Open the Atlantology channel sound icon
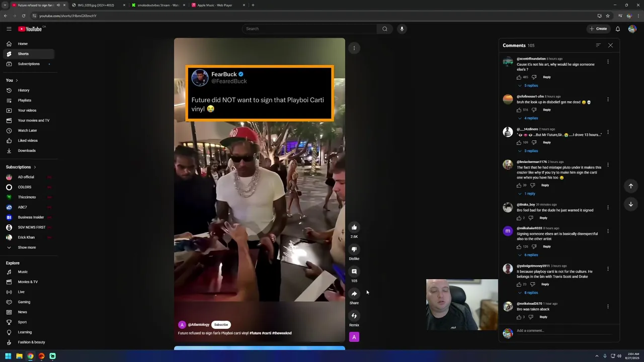This screenshot has width=644, height=362. [354, 337]
